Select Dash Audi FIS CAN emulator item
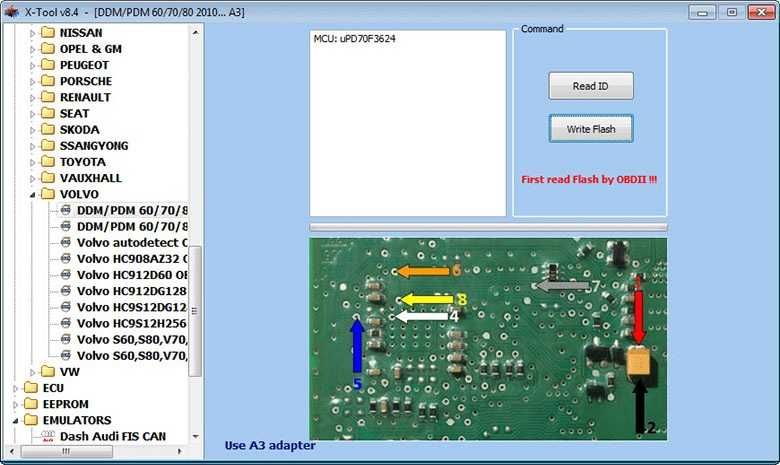This screenshot has height=465, width=780. tap(113, 436)
